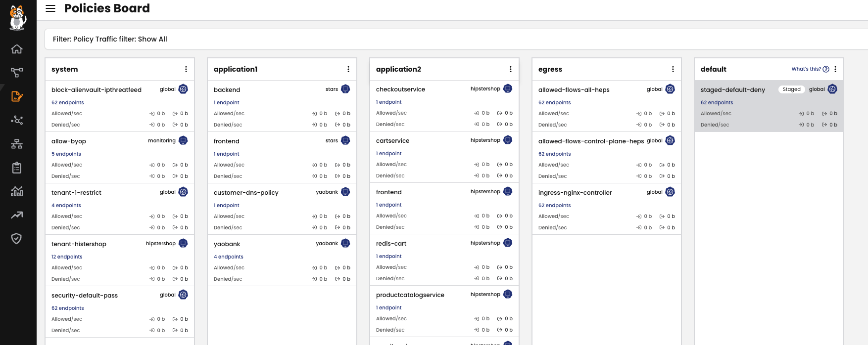Open the Network topology sidebar icon

(17, 144)
